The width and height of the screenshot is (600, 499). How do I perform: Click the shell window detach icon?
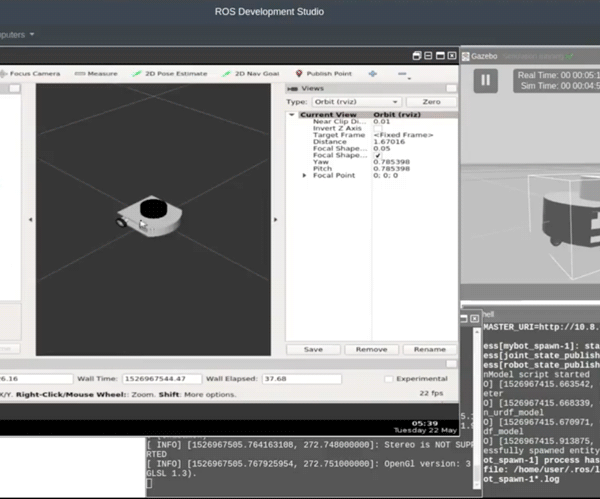click(464, 318)
